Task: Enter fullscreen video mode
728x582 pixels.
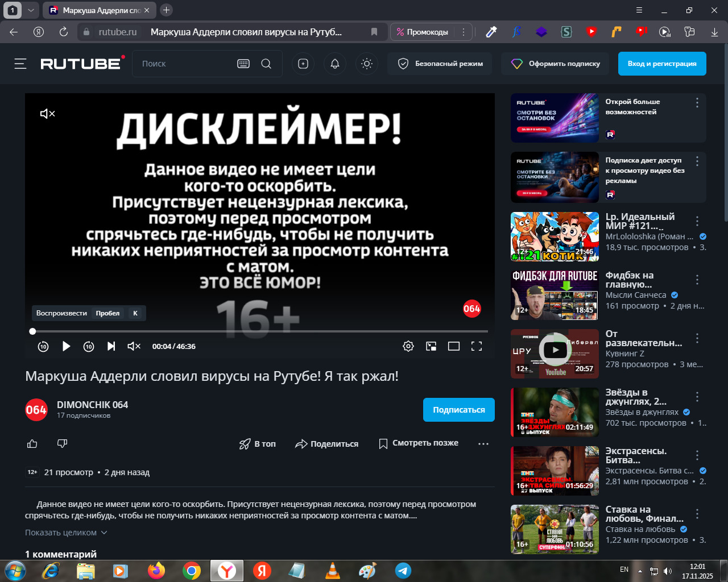Action: (477, 346)
